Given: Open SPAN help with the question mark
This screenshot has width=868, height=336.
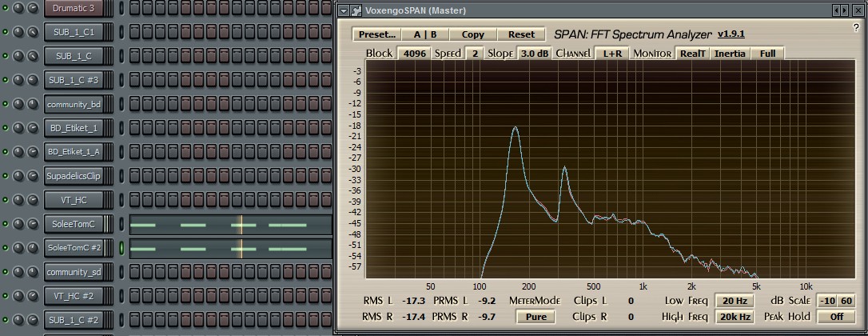Looking at the screenshot, I should coord(856,28).
